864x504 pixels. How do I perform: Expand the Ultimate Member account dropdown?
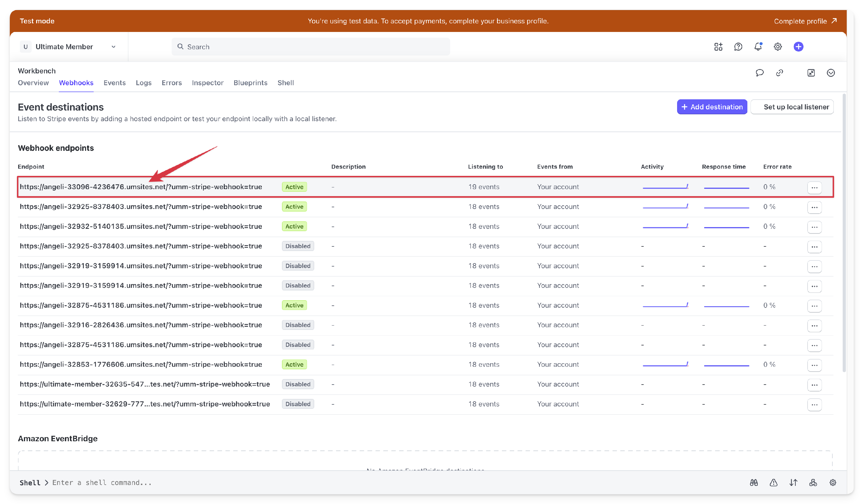[x=113, y=47]
